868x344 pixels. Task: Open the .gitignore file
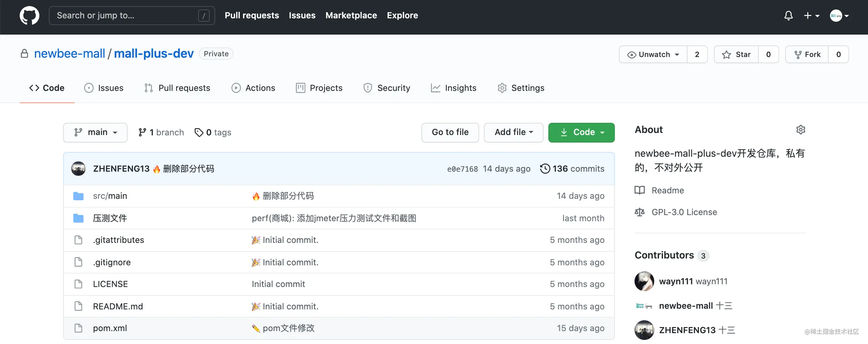coord(112,262)
